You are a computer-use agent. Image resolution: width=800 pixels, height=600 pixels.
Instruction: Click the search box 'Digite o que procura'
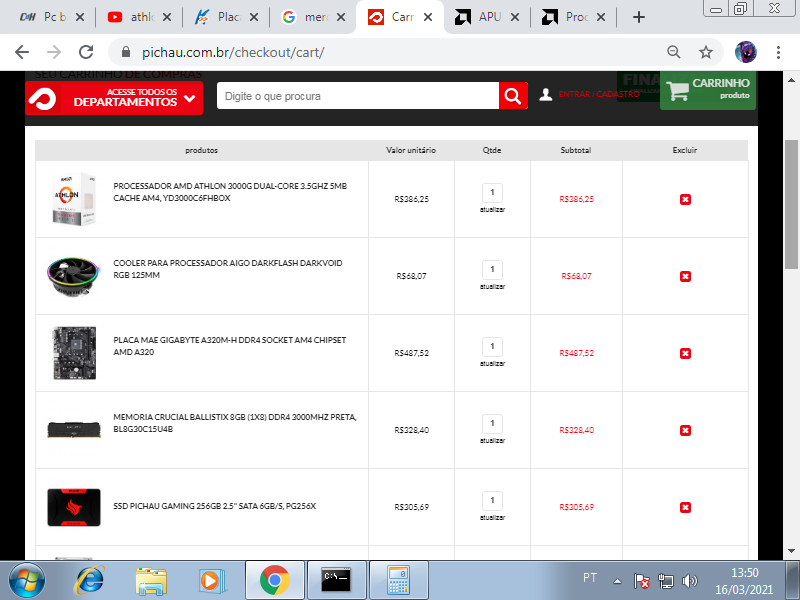click(x=358, y=96)
